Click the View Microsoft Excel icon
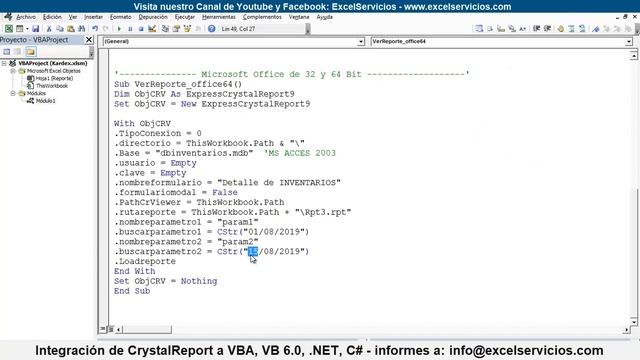The height and width of the screenshot is (360, 640). coord(9,29)
